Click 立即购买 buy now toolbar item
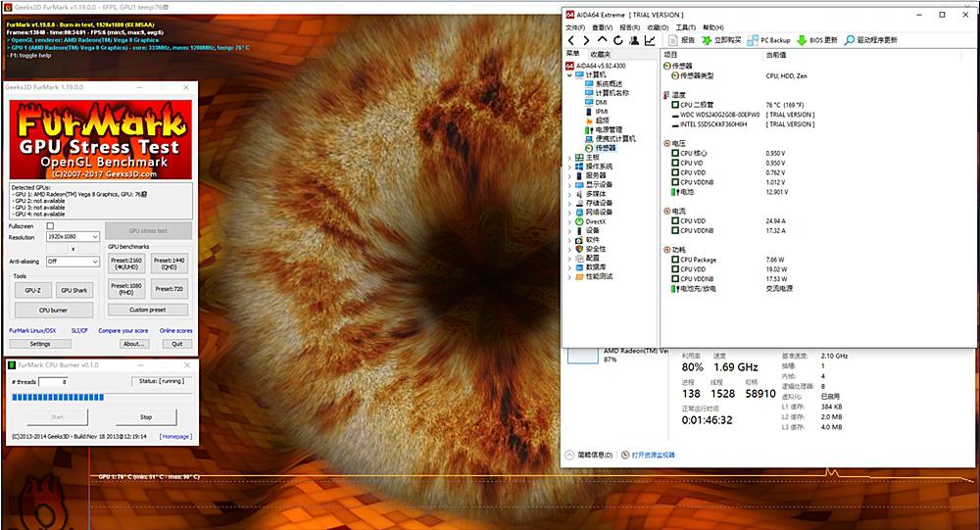 point(721,40)
